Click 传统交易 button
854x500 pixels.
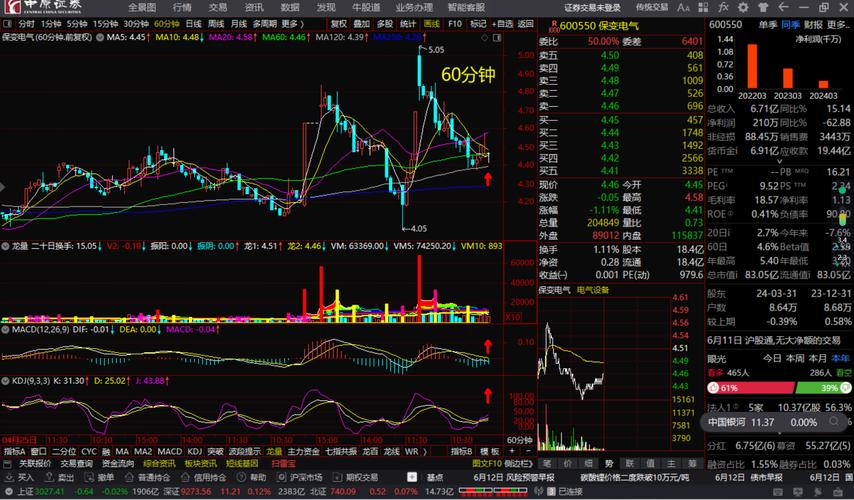[x=651, y=8]
